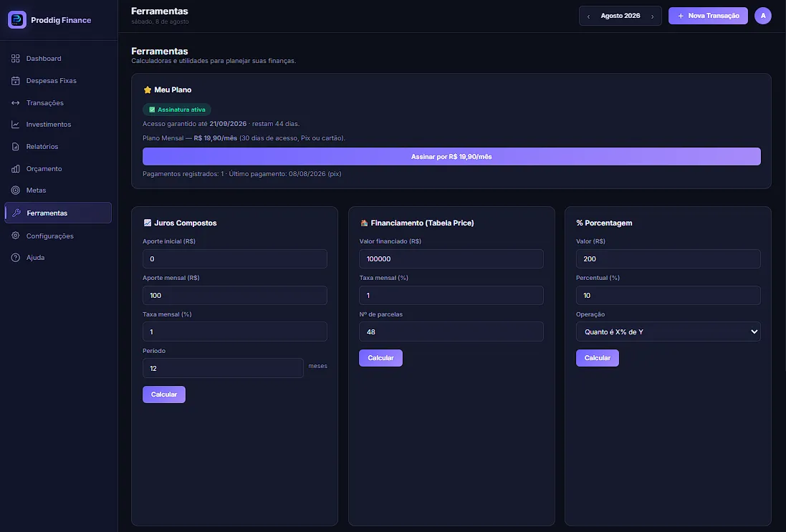Click the Nº de parcelas input

451,332
